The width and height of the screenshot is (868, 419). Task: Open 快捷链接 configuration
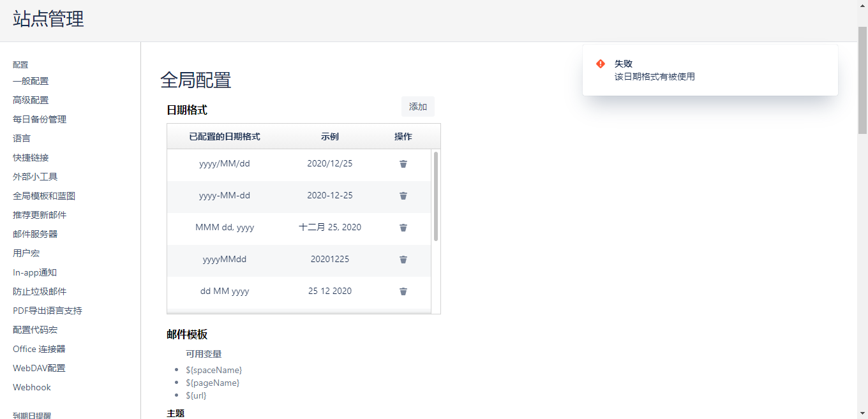click(31, 158)
